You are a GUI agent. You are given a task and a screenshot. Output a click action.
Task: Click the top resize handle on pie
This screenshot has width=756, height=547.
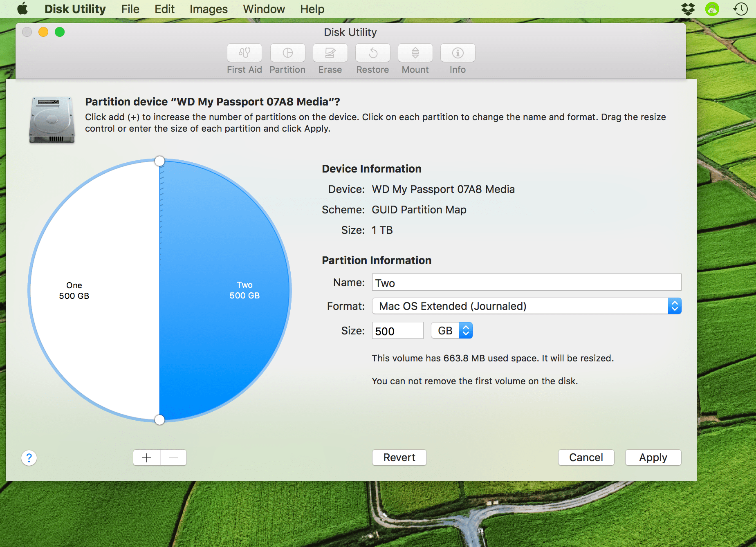(x=160, y=161)
